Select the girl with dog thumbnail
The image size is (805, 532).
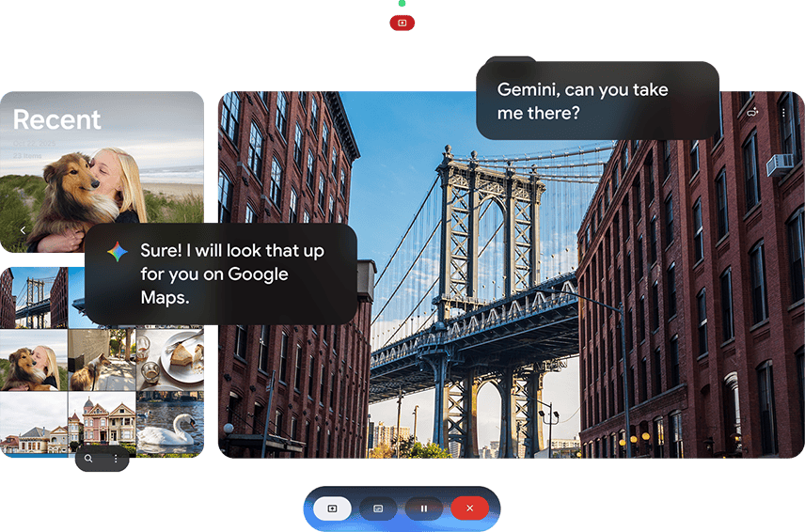click(x=33, y=359)
